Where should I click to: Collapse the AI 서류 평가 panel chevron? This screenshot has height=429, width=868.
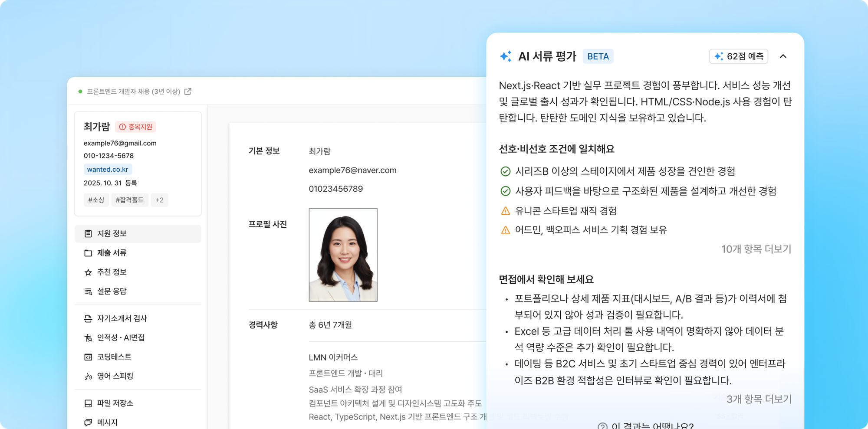783,56
